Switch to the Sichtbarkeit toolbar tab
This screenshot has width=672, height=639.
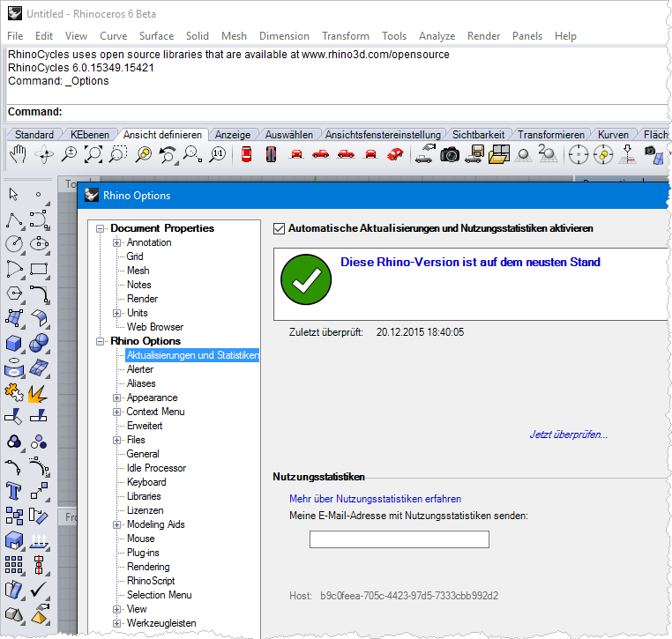(478, 135)
